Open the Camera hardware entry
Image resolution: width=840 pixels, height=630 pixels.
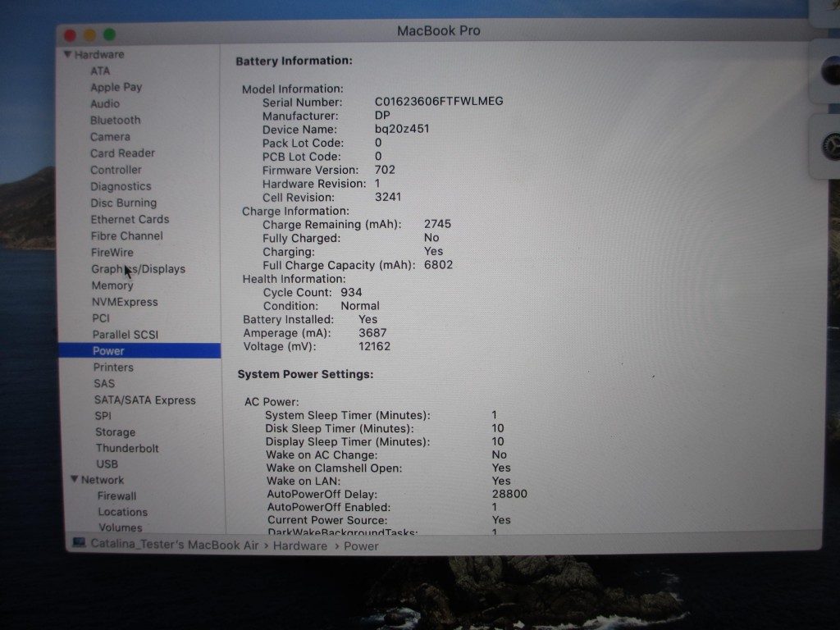[110, 137]
